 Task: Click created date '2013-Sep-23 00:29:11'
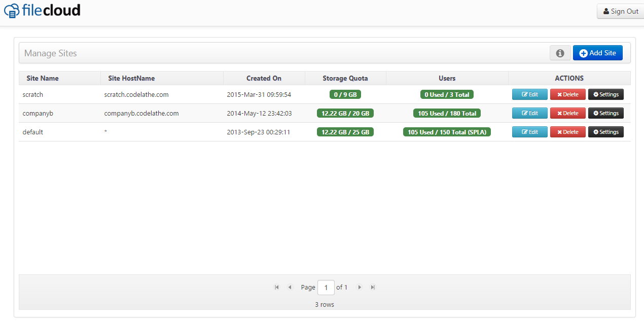point(259,132)
